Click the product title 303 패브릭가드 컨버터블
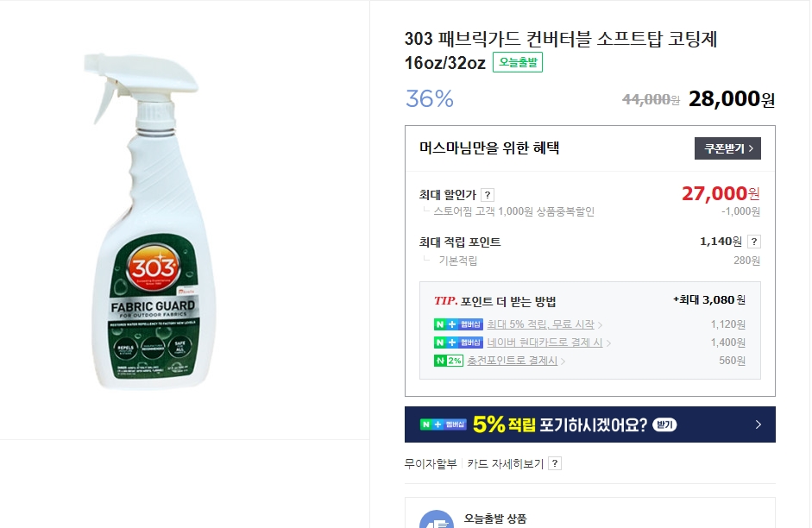This screenshot has height=528, width=812. tap(561, 40)
